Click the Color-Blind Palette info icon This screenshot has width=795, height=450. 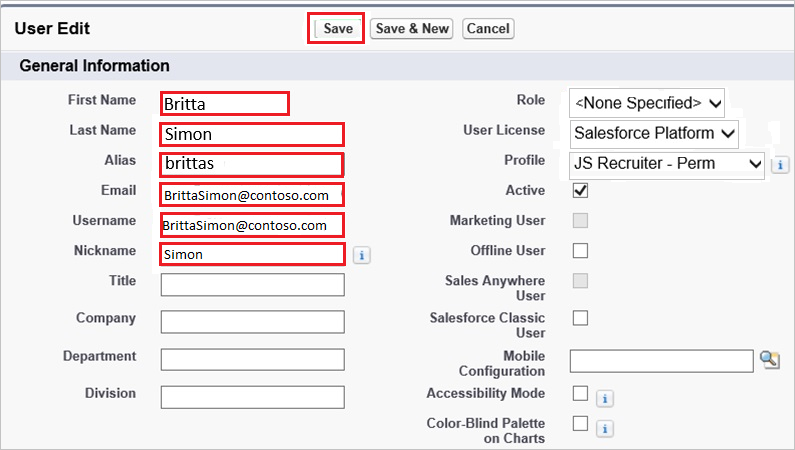pyautogui.click(x=604, y=429)
